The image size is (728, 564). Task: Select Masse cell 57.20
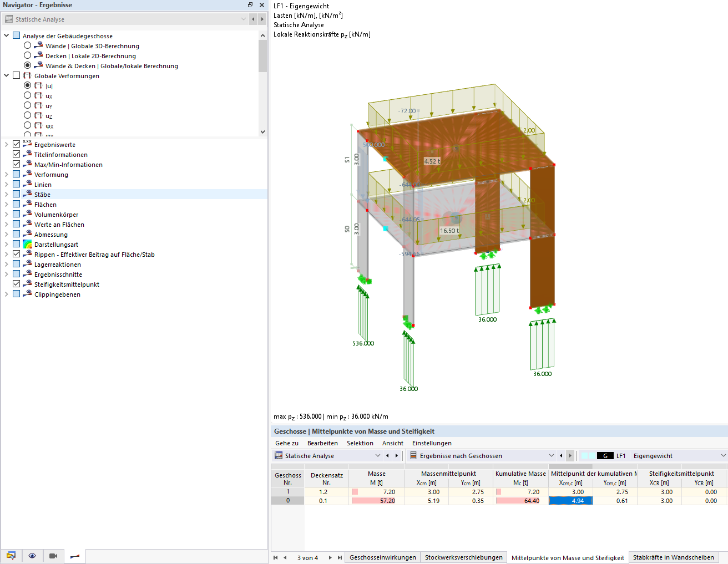point(376,500)
